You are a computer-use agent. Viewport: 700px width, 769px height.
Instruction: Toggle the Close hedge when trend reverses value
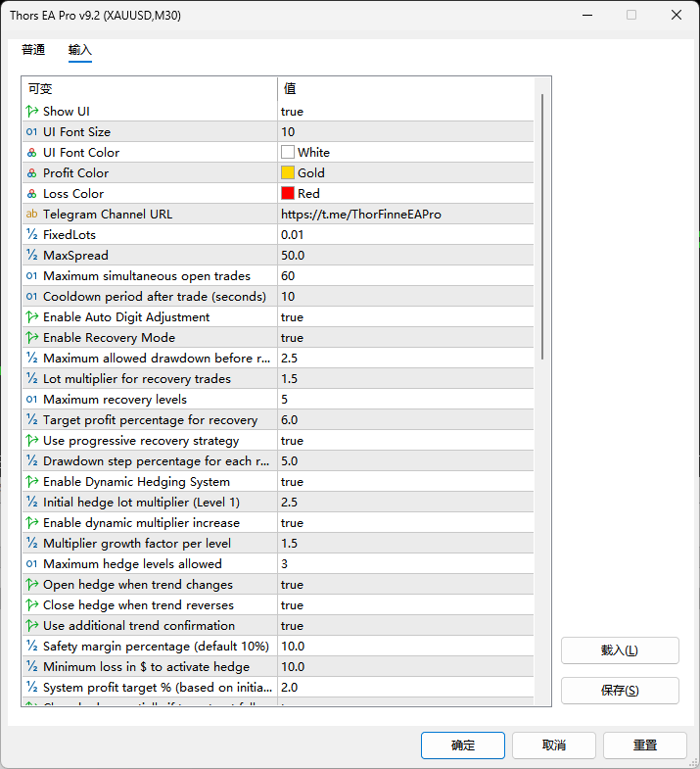pyautogui.click(x=405, y=605)
